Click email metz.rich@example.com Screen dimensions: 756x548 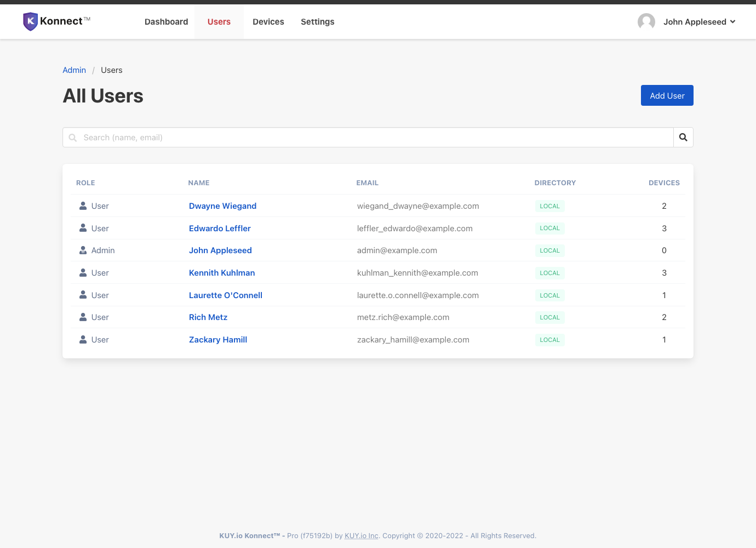coord(403,317)
